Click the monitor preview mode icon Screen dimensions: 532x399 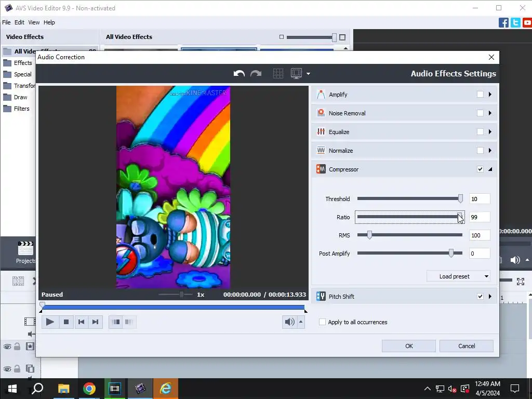click(296, 73)
